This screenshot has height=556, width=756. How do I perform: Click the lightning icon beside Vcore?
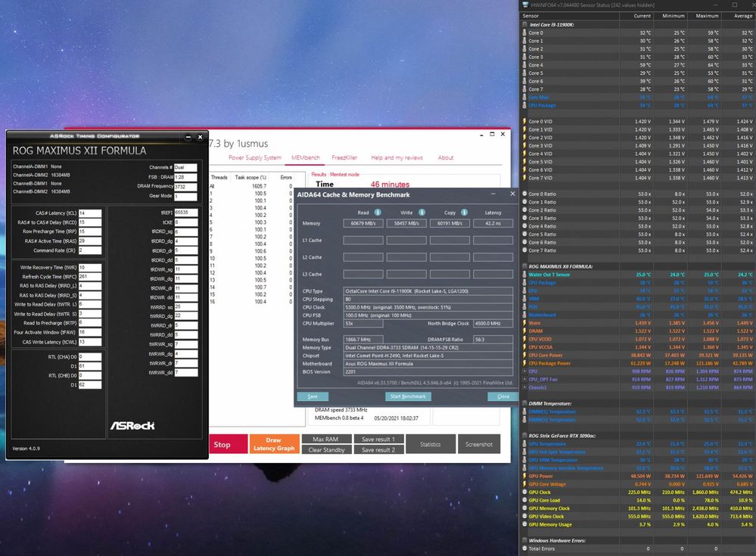(x=524, y=323)
